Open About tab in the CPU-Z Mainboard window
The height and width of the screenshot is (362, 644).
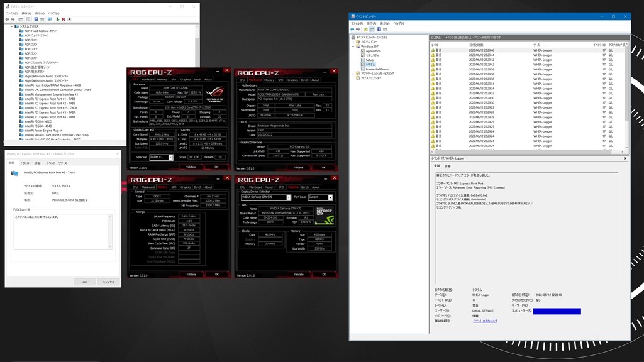315,80
